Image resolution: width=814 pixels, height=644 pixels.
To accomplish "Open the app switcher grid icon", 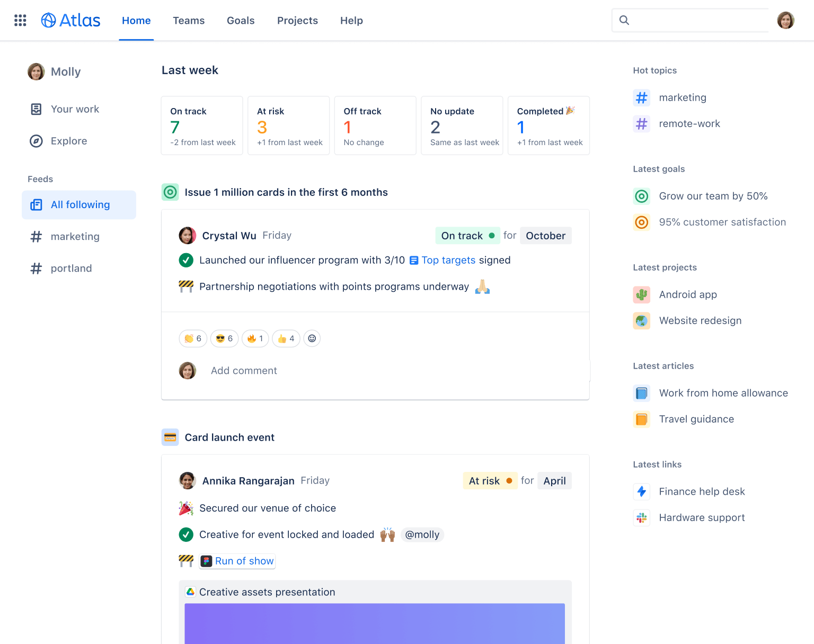I will coord(20,20).
